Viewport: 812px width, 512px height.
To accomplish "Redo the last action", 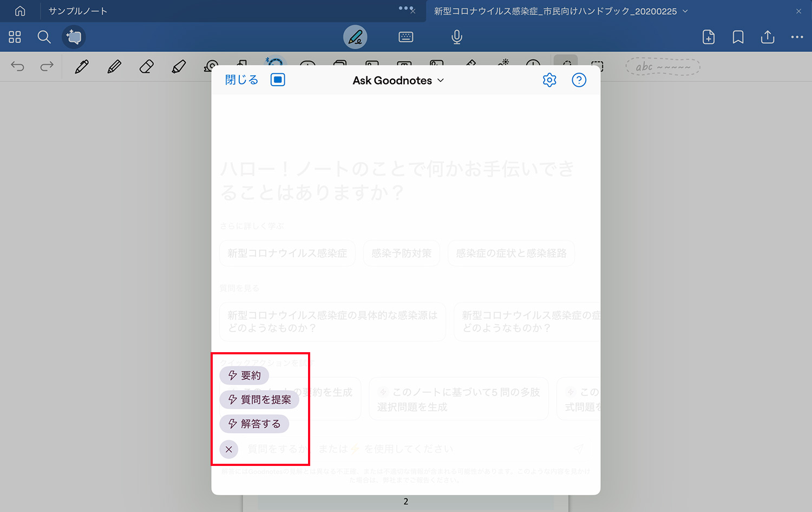I will click(47, 67).
